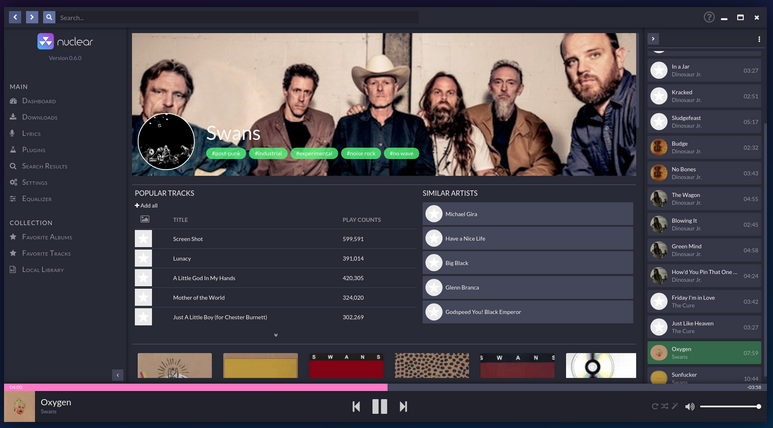Select currently playing Oxygen queue item
Image resolution: width=773 pixels, height=428 pixels.
coord(704,353)
